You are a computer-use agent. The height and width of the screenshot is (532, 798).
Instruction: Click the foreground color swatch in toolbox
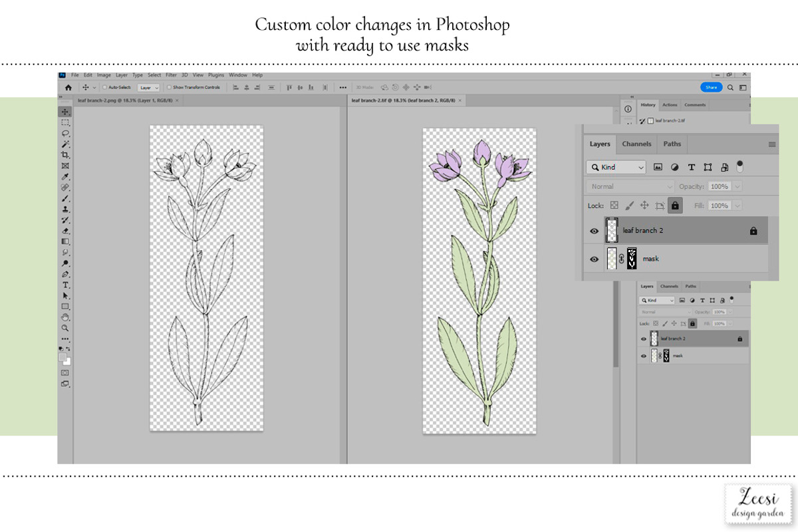click(x=63, y=357)
